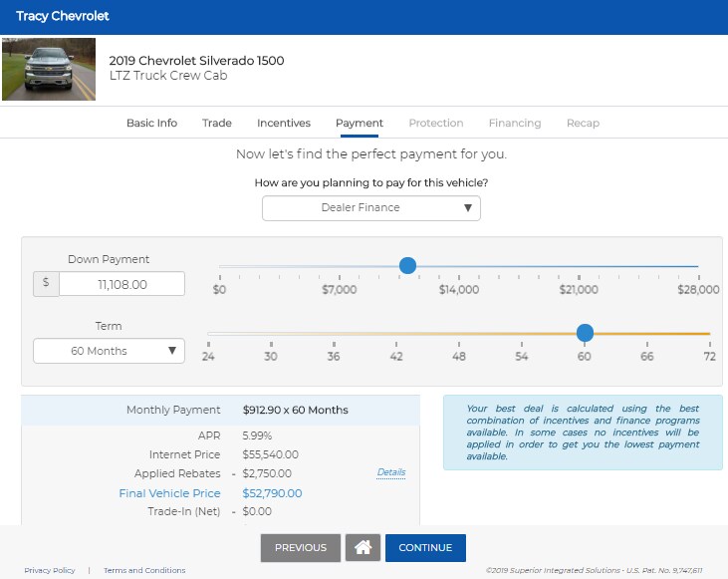Click the PREVIOUS button
Screen dimensions: 728x579
coord(301,547)
